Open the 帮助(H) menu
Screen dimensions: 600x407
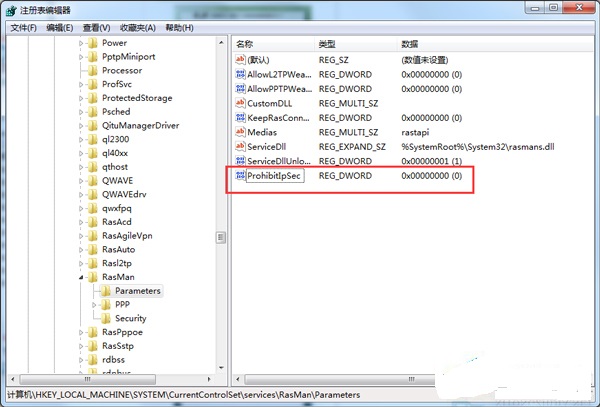pos(179,28)
